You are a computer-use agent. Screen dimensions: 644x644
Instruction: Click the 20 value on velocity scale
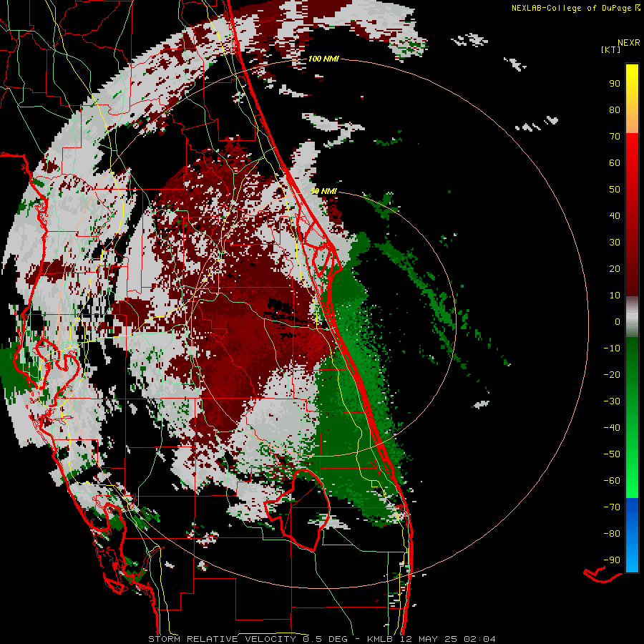(x=615, y=268)
